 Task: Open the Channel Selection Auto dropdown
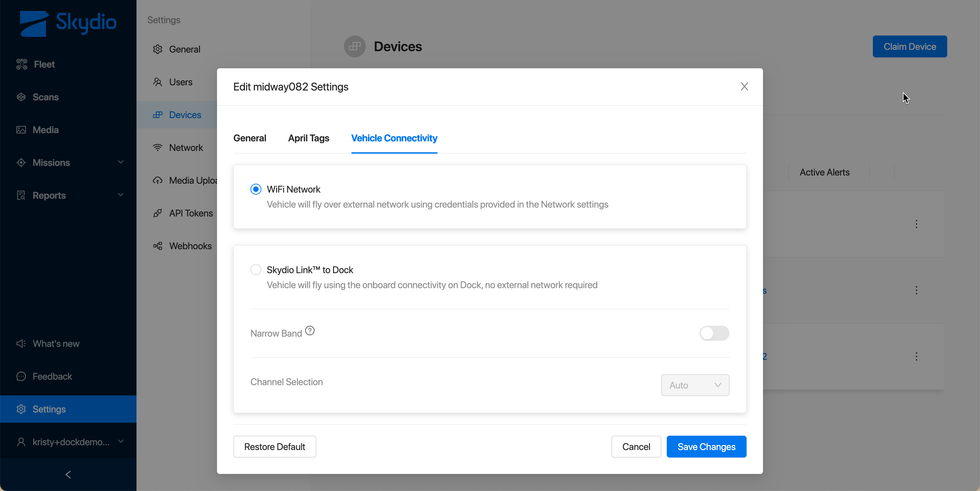[x=695, y=385]
